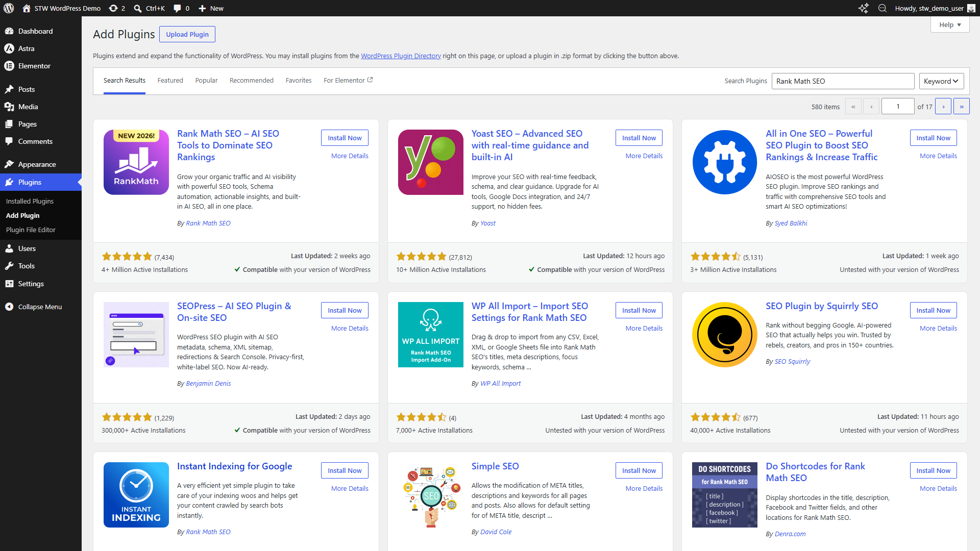
Task: Switch to the Popular tab
Action: [206, 81]
